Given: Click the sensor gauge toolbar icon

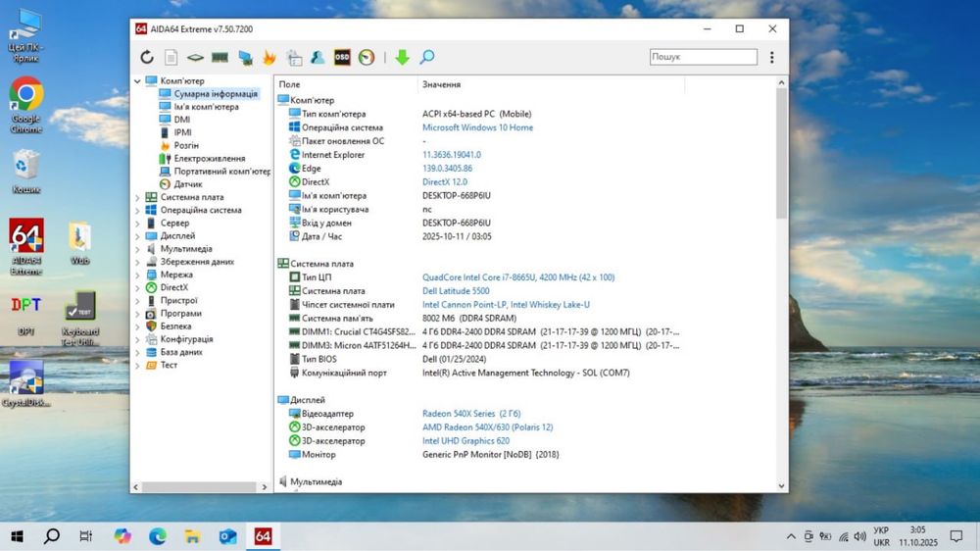Looking at the screenshot, I should click(x=367, y=58).
